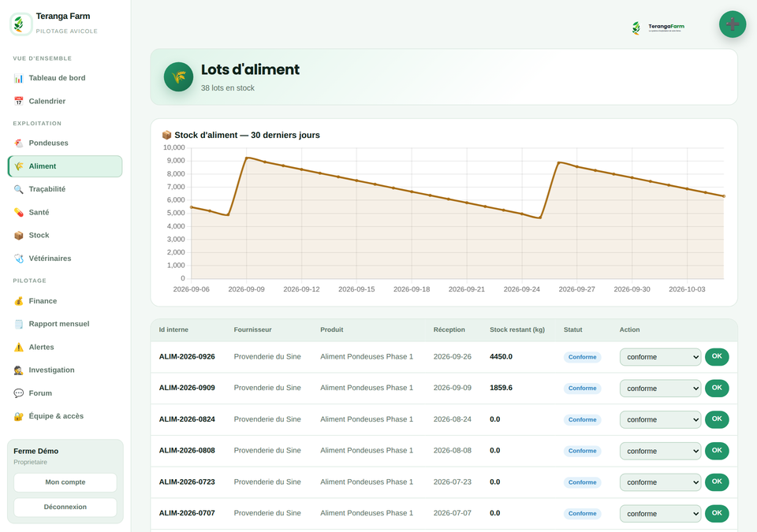Click the Traçabilité magnifier icon

18,189
